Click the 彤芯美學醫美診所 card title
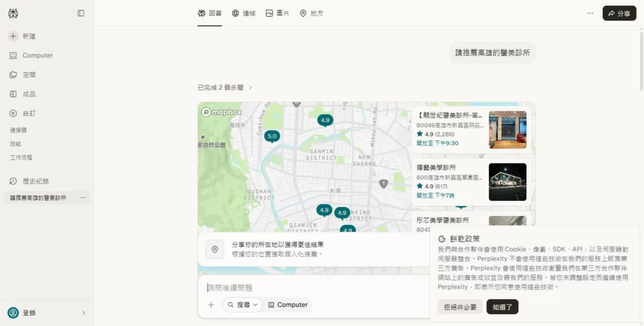Screen dimensions: 644x326 [x=443, y=220]
